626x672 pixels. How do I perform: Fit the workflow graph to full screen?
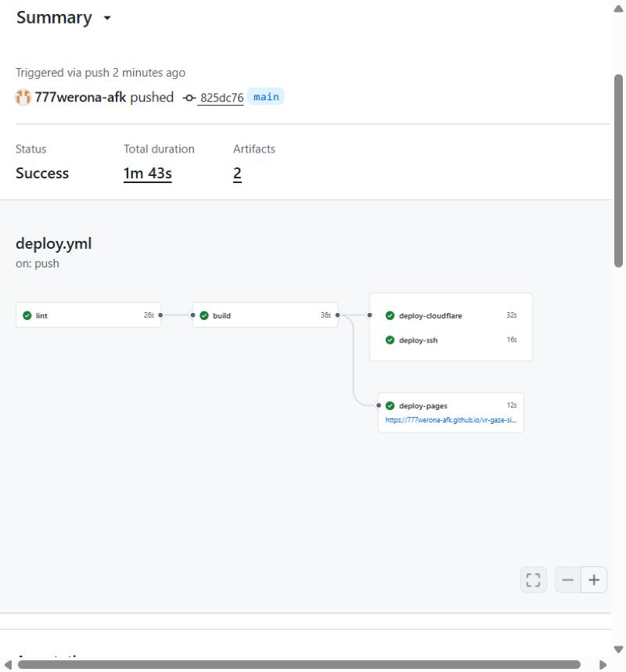[x=533, y=580]
